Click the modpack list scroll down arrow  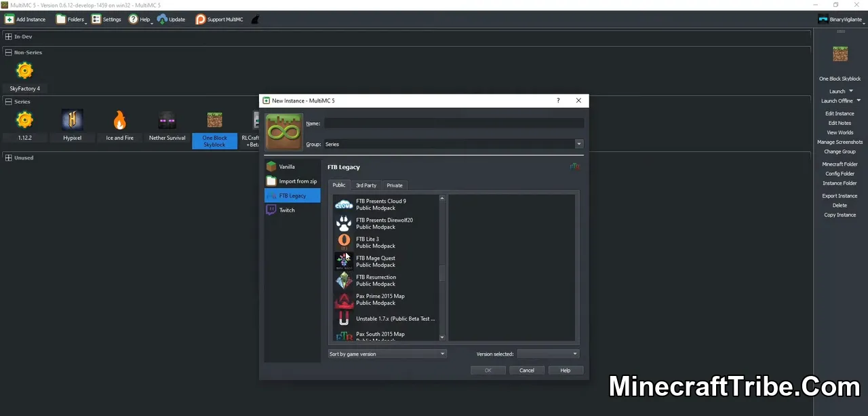coord(442,337)
